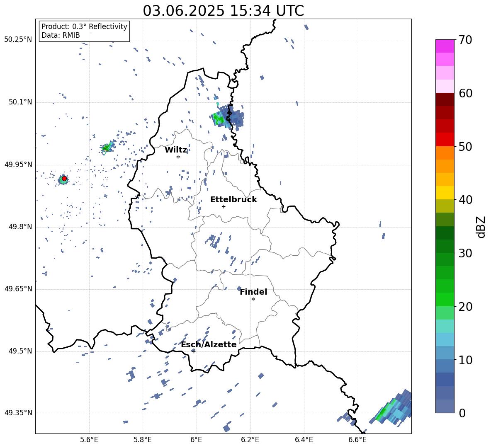Click the 49.95°N latitude tick label
This screenshot has width=491, height=448.
click(x=18, y=165)
